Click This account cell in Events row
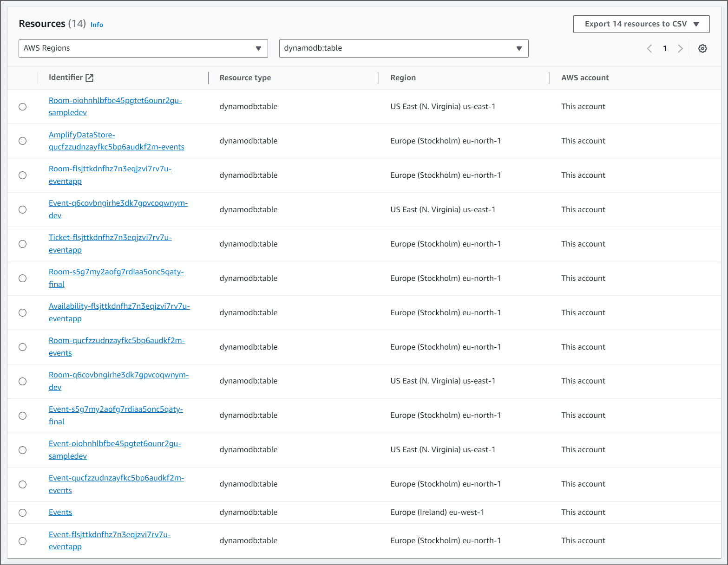Image resolution: width=728 pixels, height=565 pixels. pos(583,513)
